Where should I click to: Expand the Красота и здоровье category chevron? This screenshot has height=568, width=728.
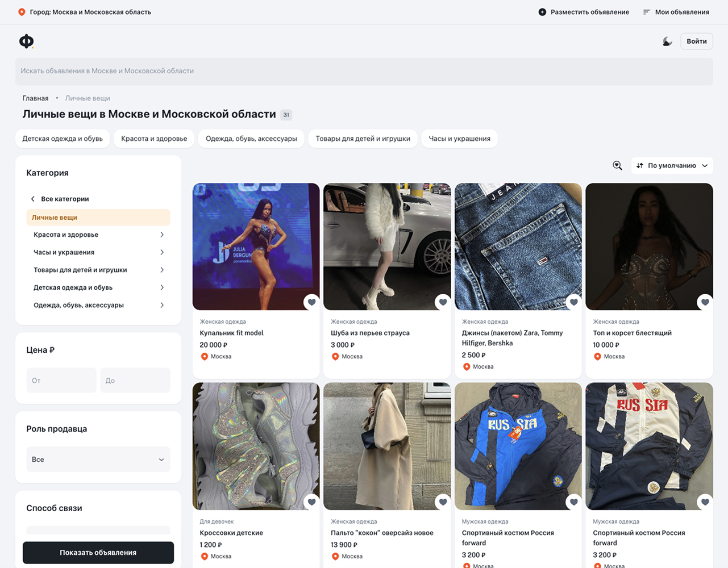pos(162,235)
